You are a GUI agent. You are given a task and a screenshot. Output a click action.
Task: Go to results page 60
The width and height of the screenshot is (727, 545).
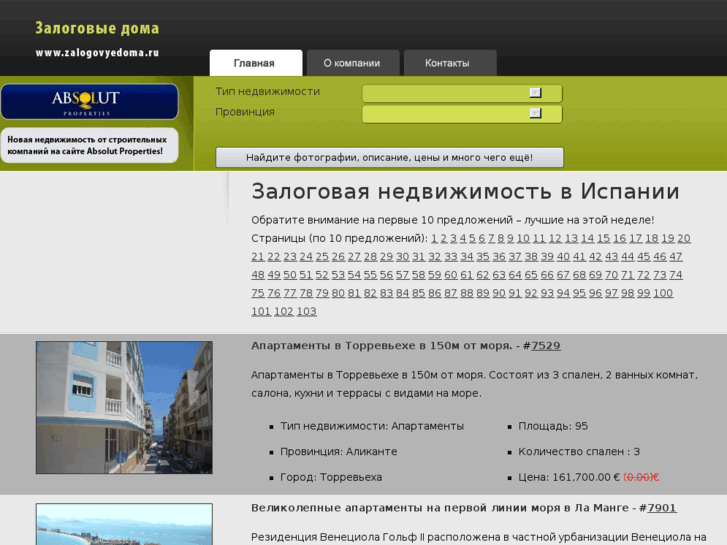(x=451, y=275)
